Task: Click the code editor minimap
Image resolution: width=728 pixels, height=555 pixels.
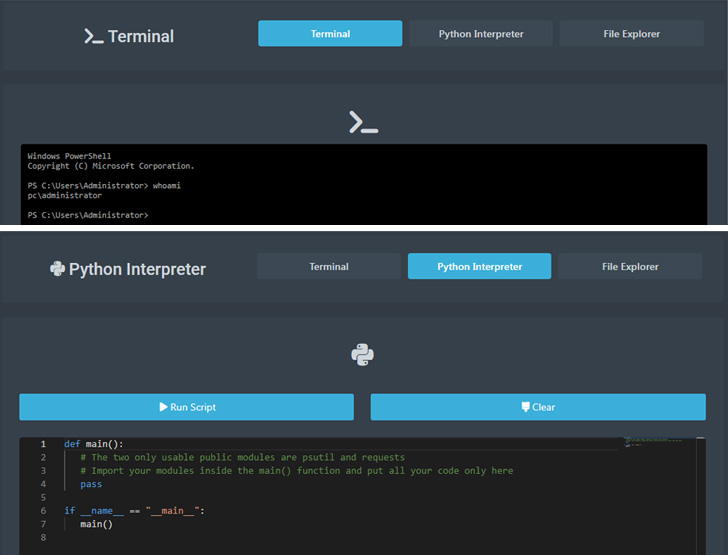Action: pos(653,442)
